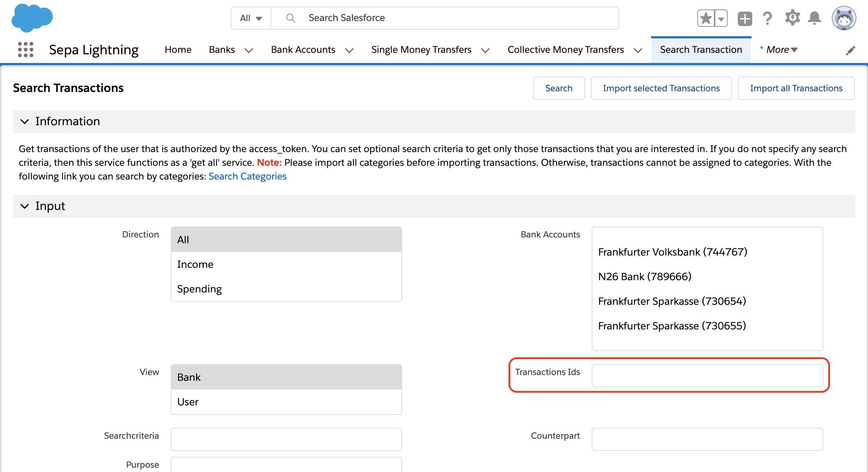Open the Setup gear icon
Image resolution: width=868 pixels, height=472 pixels.
coord(792,18)
